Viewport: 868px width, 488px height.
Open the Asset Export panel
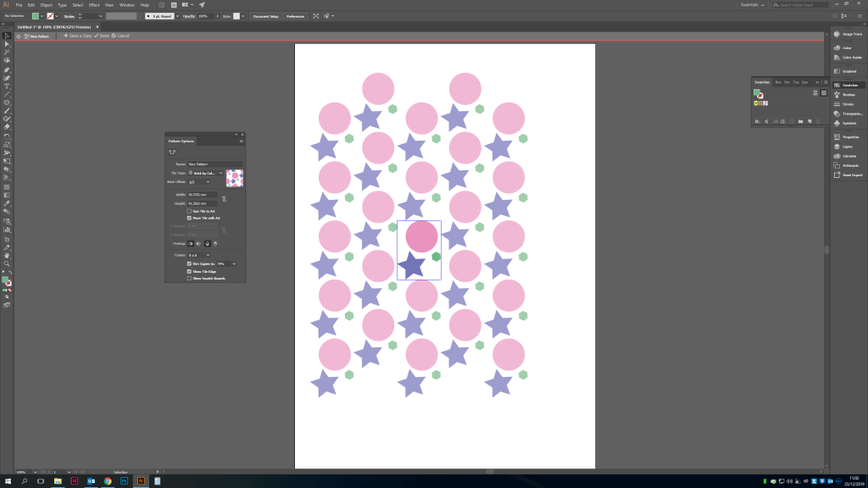(x=847, y=175)
